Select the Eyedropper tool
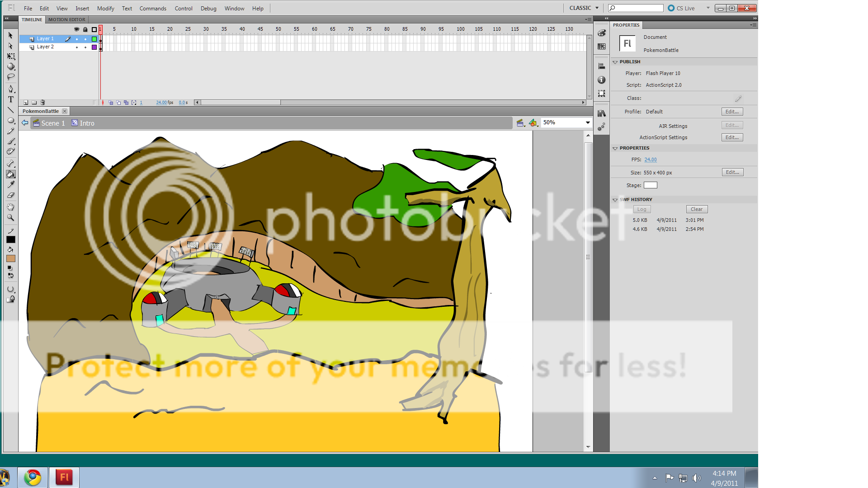This screenshot has height=488, width=868. [10, 184]
